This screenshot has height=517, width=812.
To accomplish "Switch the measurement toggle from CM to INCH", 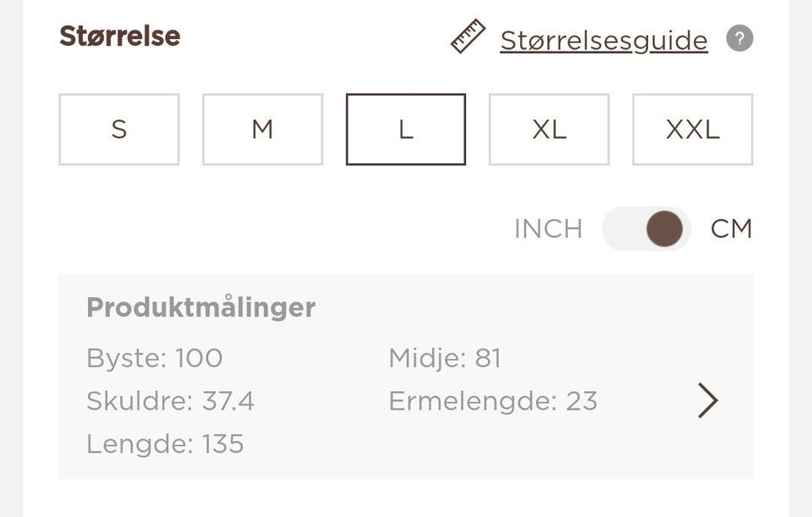I will (645, 228).
